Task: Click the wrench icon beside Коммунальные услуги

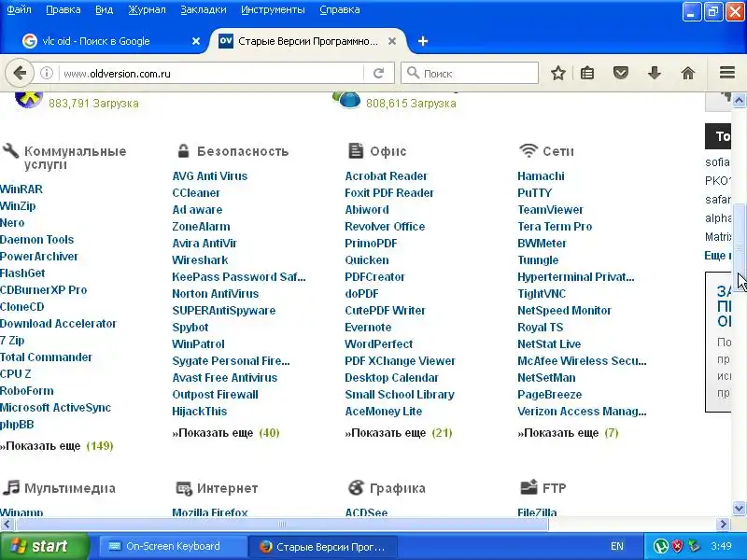Action: (x=11, y=151)
